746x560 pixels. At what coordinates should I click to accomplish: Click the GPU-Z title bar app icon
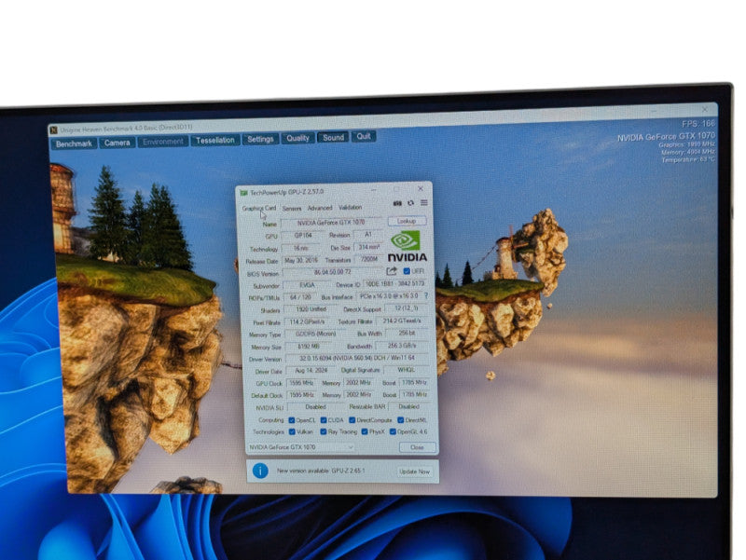pos(244,193)
